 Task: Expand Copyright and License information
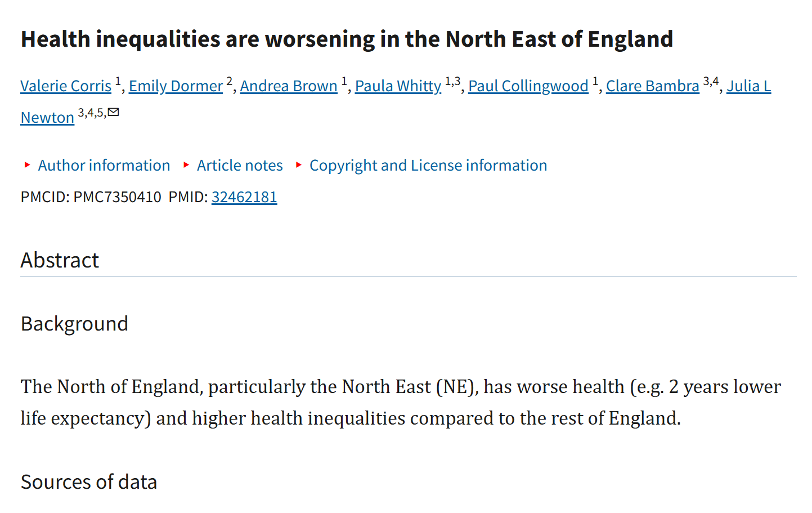(x=421, y=165)
